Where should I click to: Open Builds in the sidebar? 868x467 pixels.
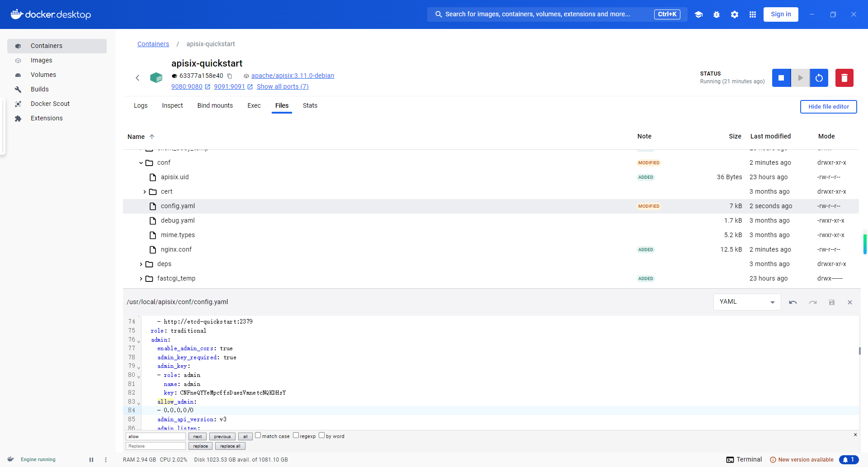(x=57, y=90)
